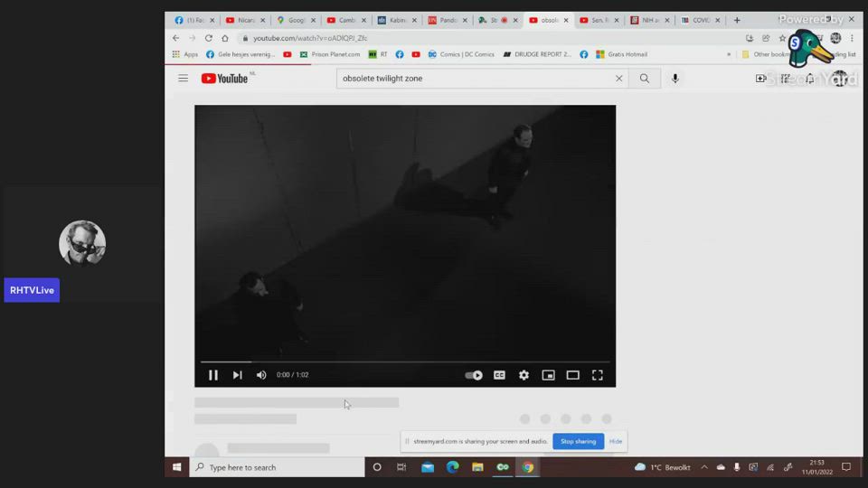868x488 pixels.
Task: Click the YouTube search magnifier button
Action: [645, 79]
